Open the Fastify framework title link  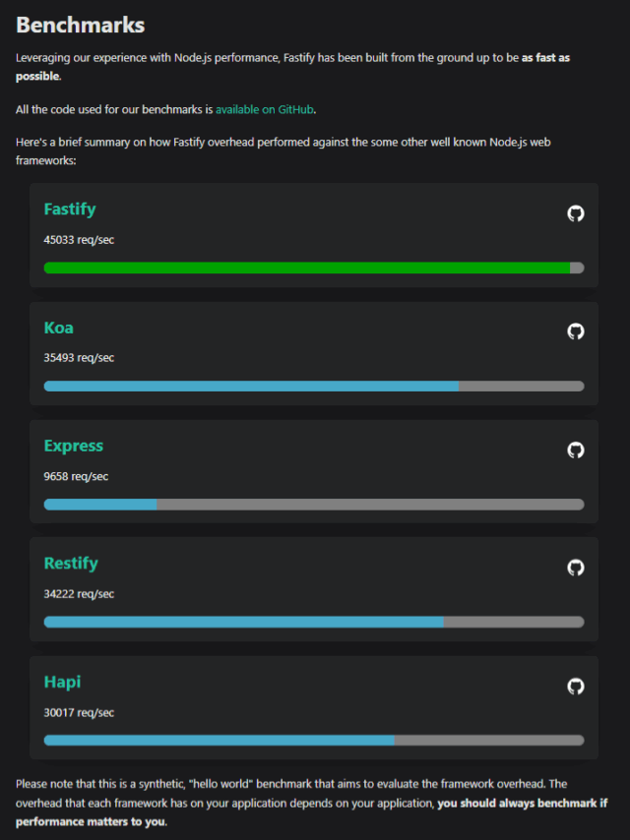pyautogui.click(x=70, y=210)
